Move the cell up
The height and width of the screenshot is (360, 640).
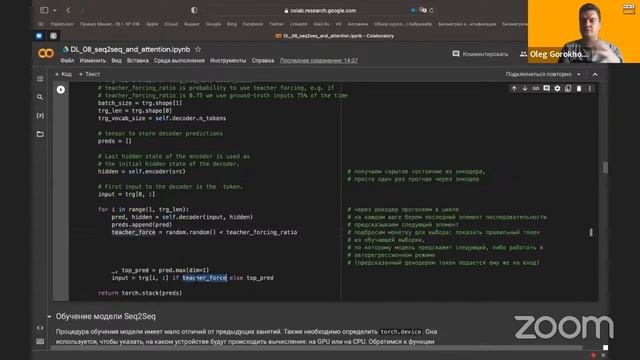click(514, 89)
